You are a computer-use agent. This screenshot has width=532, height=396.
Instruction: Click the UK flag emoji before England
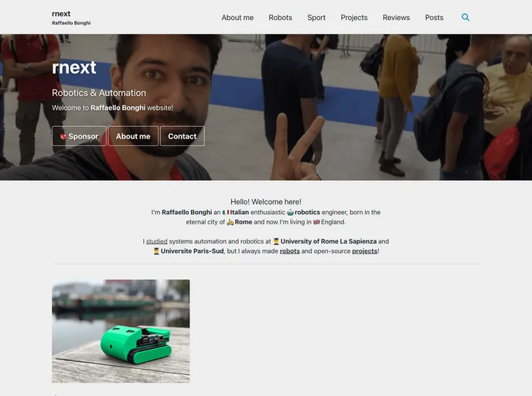(316, 222)
